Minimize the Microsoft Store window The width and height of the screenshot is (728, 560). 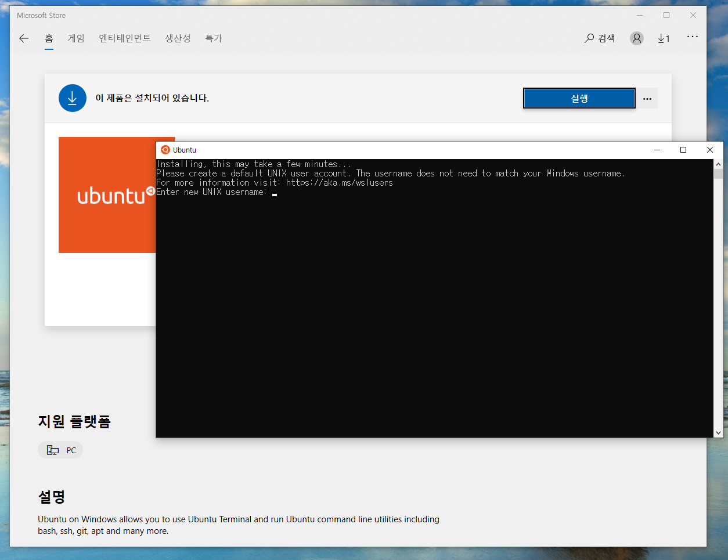pyautogui.click(x=640, y=15)
